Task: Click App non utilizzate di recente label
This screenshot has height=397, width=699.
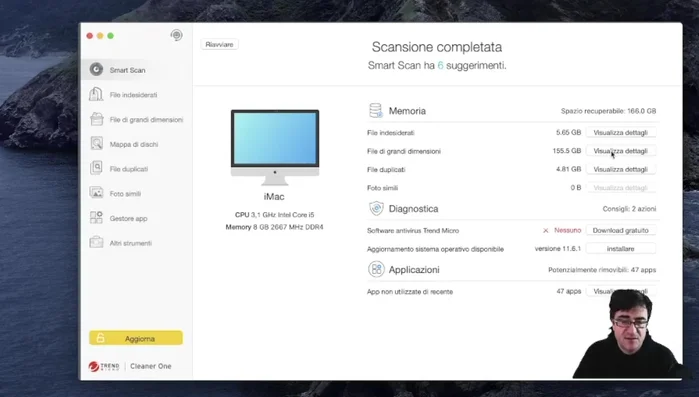Action: [x=410, y=291]
